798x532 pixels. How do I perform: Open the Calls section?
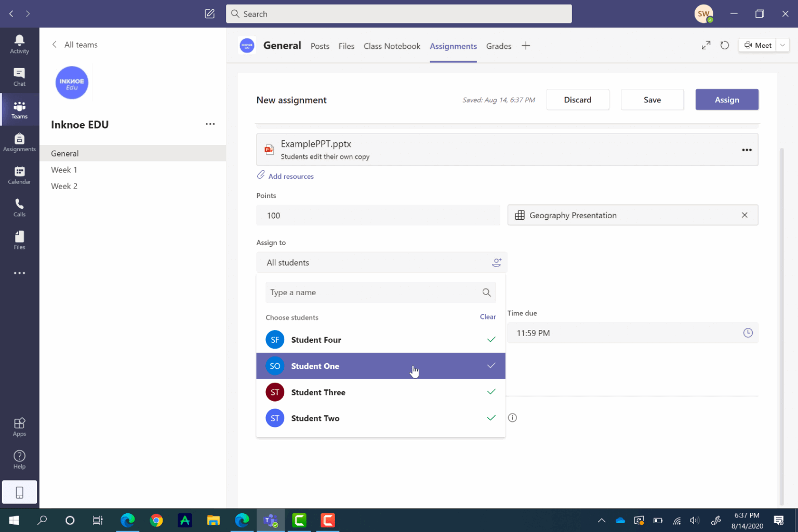(x=19, y=207)
